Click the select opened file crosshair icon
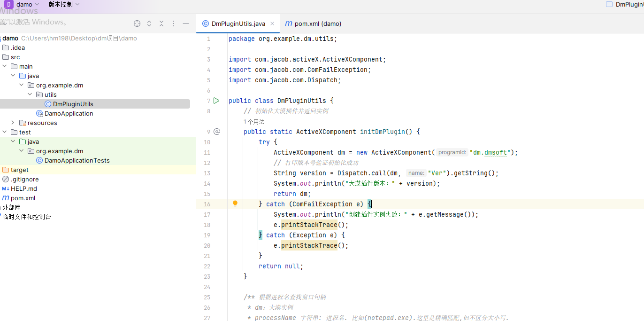Image resolution: width=644 pixels, height=321 pixels. click(x=137, y=23)
